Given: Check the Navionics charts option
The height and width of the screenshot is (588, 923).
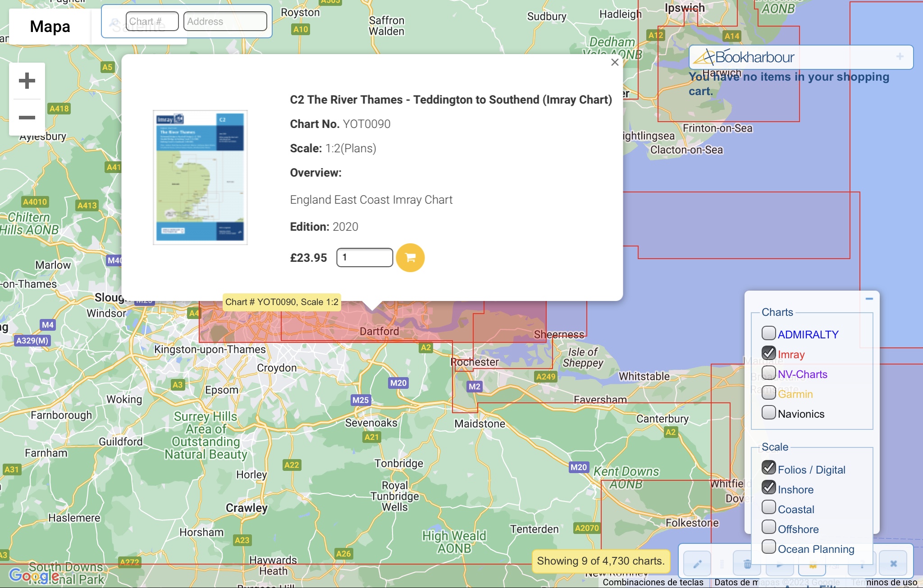Looking at the screenshot, I should [x=768, y=413].
